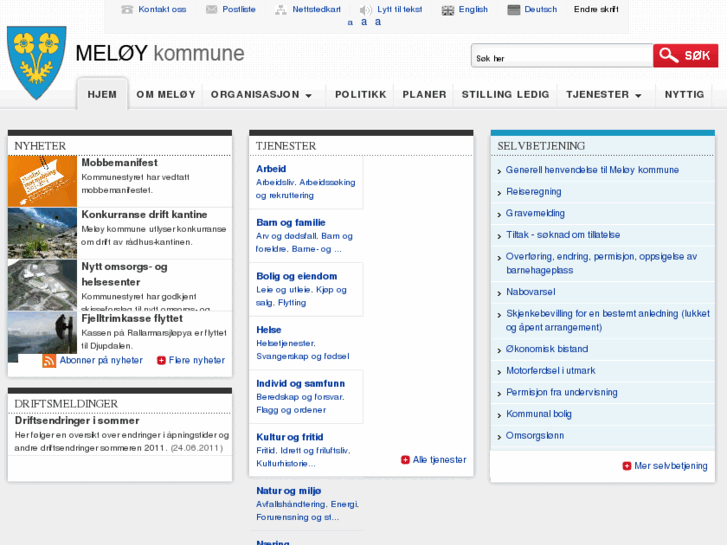Open the Gravemelding self-service form
The width and height of the screenshot is (727, 545).
535,213
